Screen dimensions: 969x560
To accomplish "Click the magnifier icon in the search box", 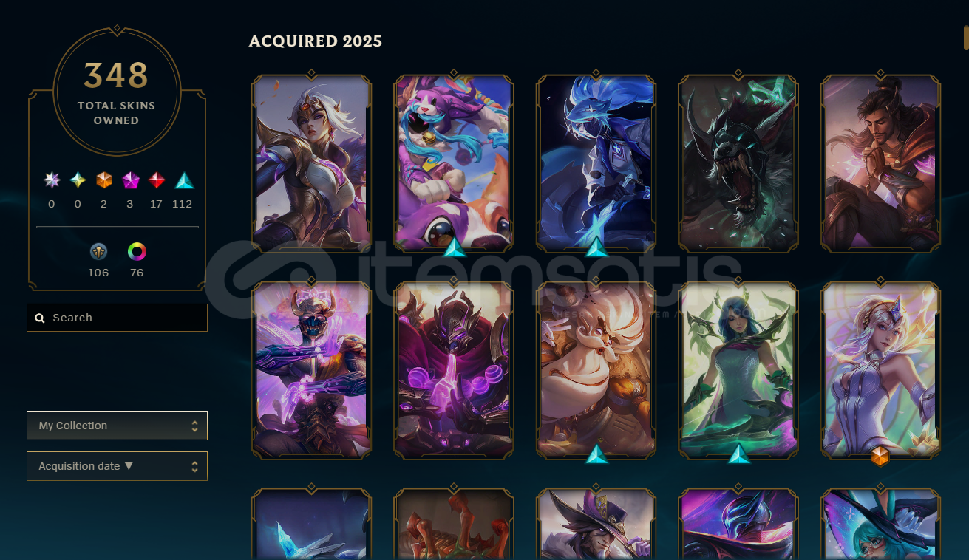I will point(40,318).
